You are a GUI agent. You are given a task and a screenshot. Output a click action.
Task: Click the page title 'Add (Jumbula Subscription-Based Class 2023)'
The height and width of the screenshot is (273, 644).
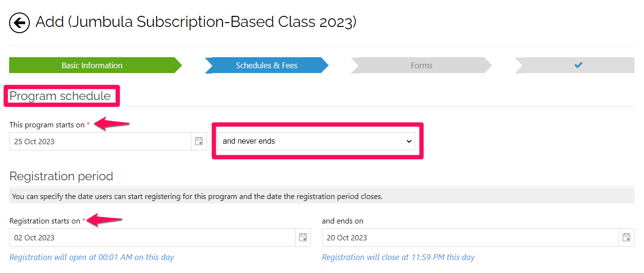coord(196,22)
